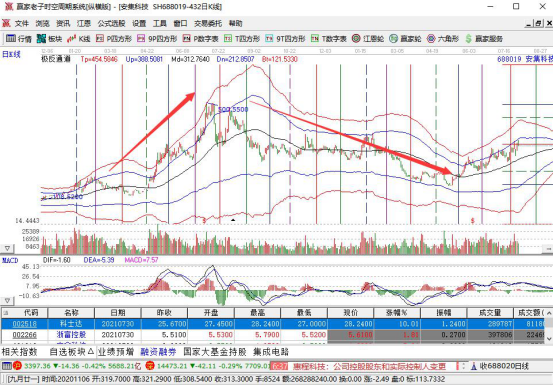Switch to the 集成电路 tab
This screenshot has height=385, width=554.
(x=271, y=351)
